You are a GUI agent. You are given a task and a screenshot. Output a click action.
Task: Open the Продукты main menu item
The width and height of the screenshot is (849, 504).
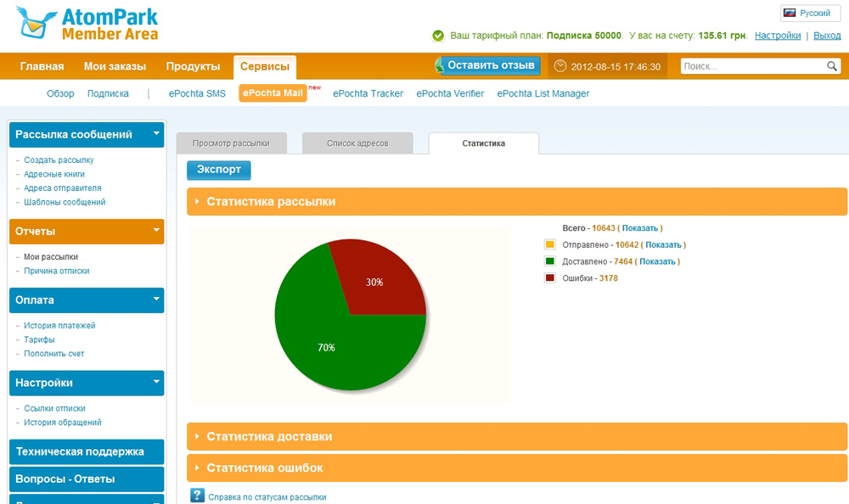pos(193,66)
